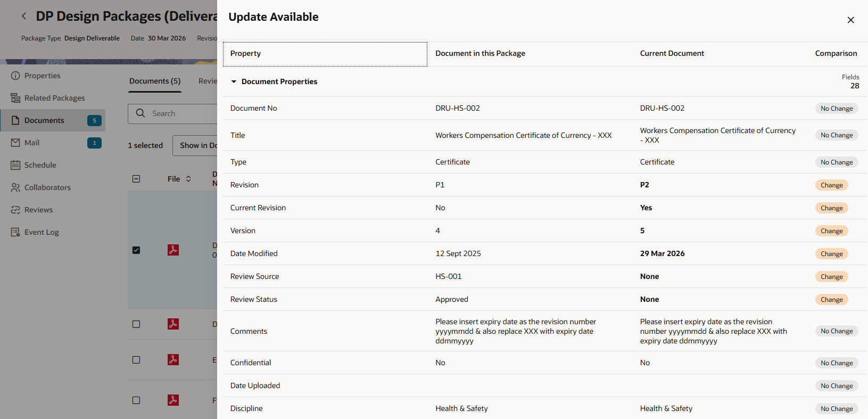Switch to the Documents (5) tab
868x419 pixels.
pyautogui.click(x=155, y=81)
